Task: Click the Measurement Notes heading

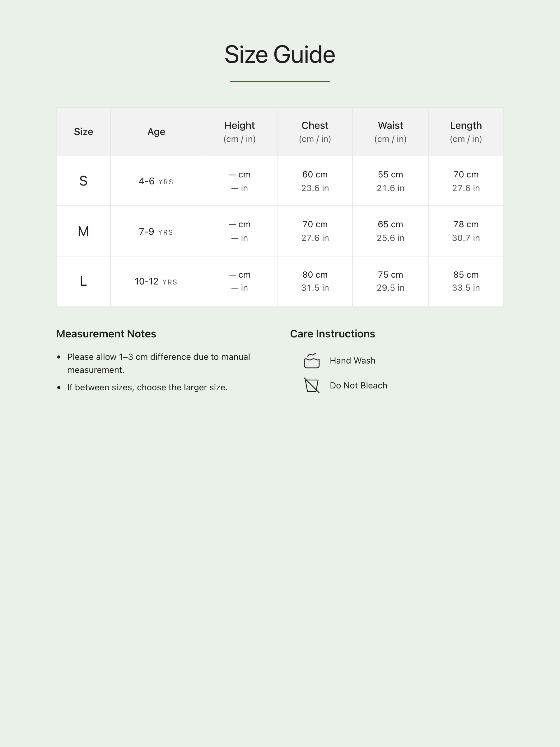Action: click(x=106, y=334)
